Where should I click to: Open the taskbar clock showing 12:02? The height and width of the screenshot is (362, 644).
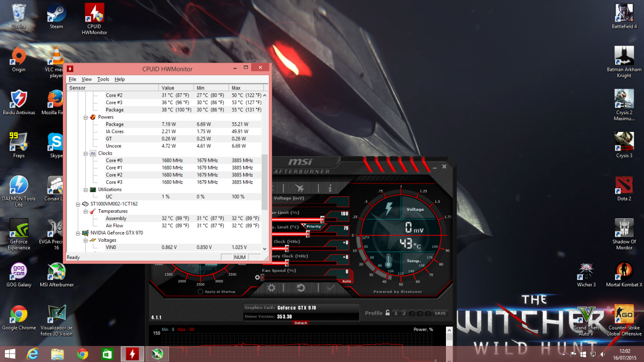point(626,354)
